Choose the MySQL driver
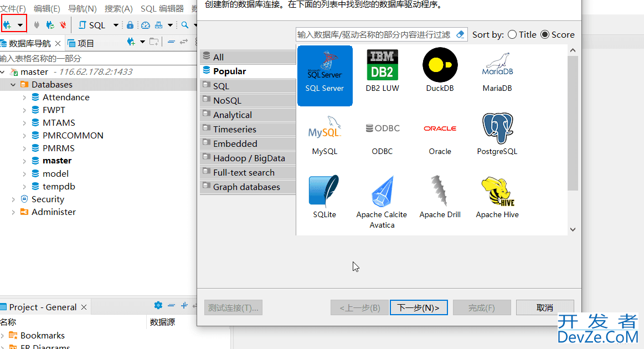644x349 pixels. [324, 135]
